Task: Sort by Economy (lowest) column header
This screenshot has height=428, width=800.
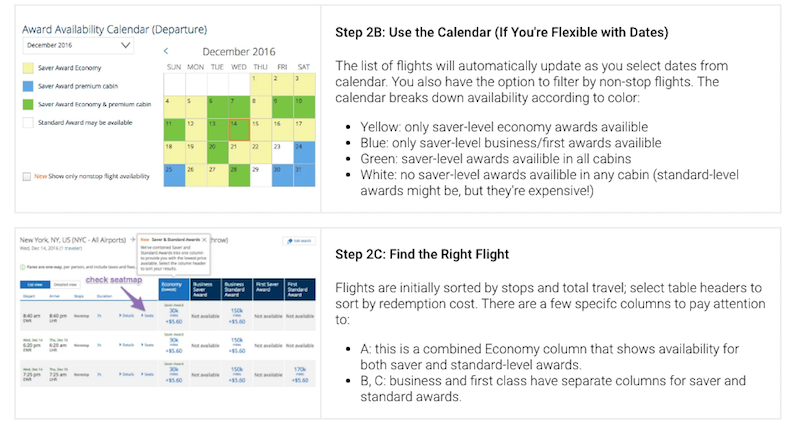Action: (173, 289)
